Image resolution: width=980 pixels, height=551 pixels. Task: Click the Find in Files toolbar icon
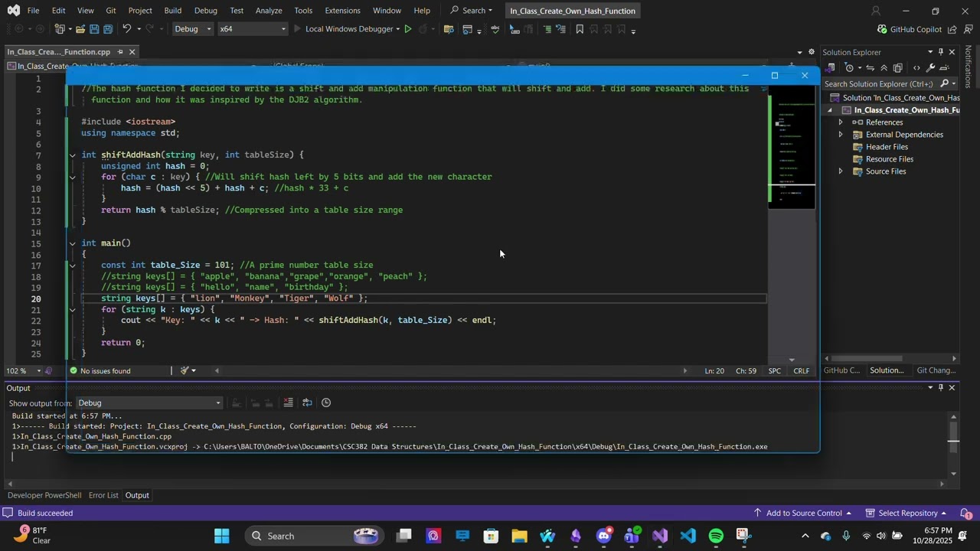pyautogui.click(x=449, y=29)
